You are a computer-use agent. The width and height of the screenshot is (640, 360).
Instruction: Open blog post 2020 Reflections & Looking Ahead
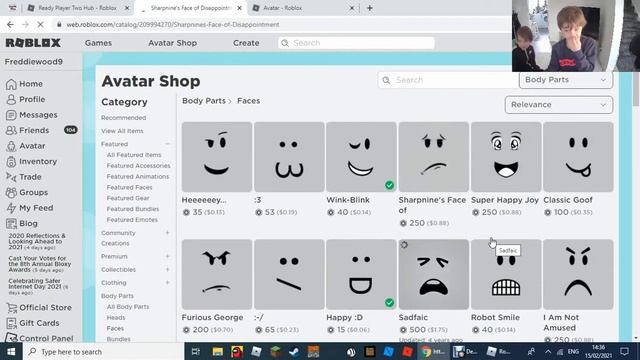(37, 241)
